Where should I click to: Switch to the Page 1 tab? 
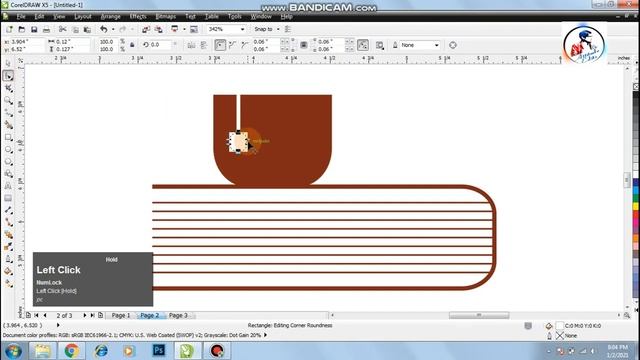pos(121,316)
